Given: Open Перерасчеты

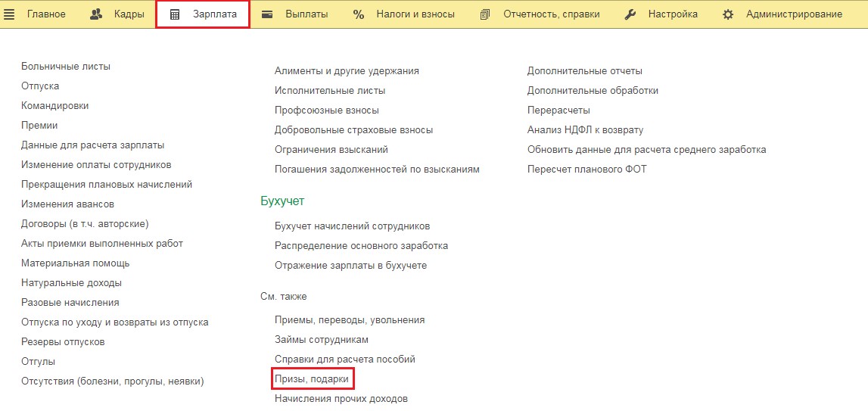Looking at the screenshot, I should point(558,111).
